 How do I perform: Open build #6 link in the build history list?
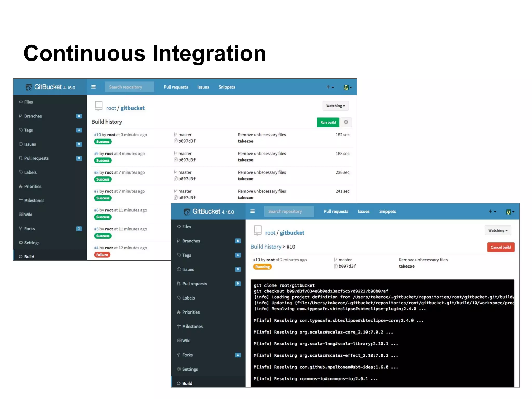pyautogui.click(x=96, y=210)
